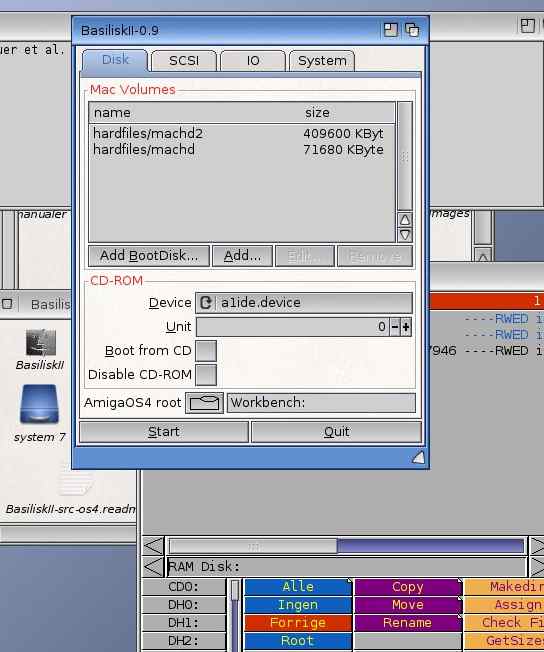Click left arrow beside RAM Disk: path

tap(153, 567)
